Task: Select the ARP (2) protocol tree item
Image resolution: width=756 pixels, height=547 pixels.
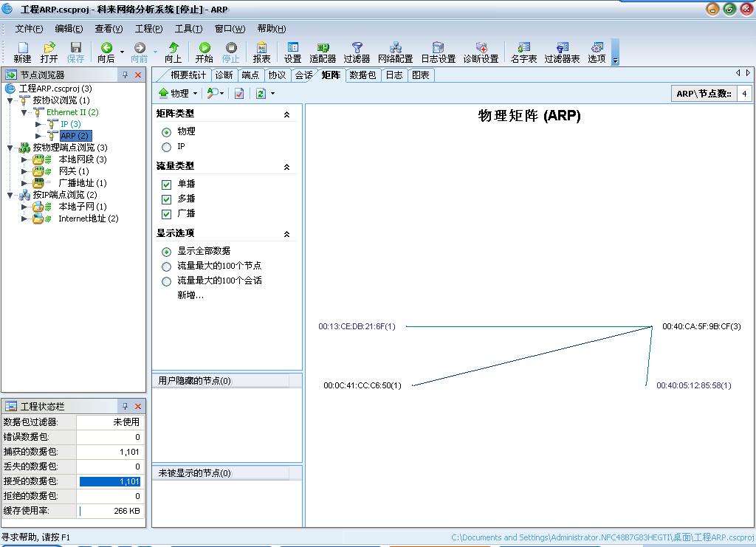Action: click(75, 136)
